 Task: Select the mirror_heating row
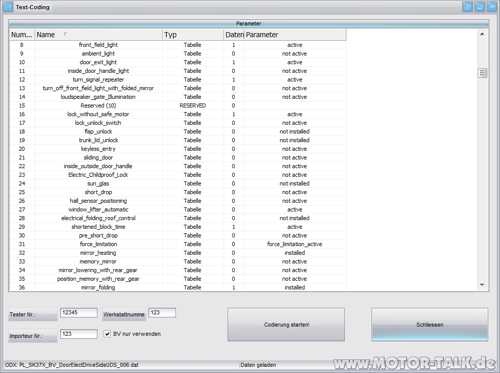[178, 253]
